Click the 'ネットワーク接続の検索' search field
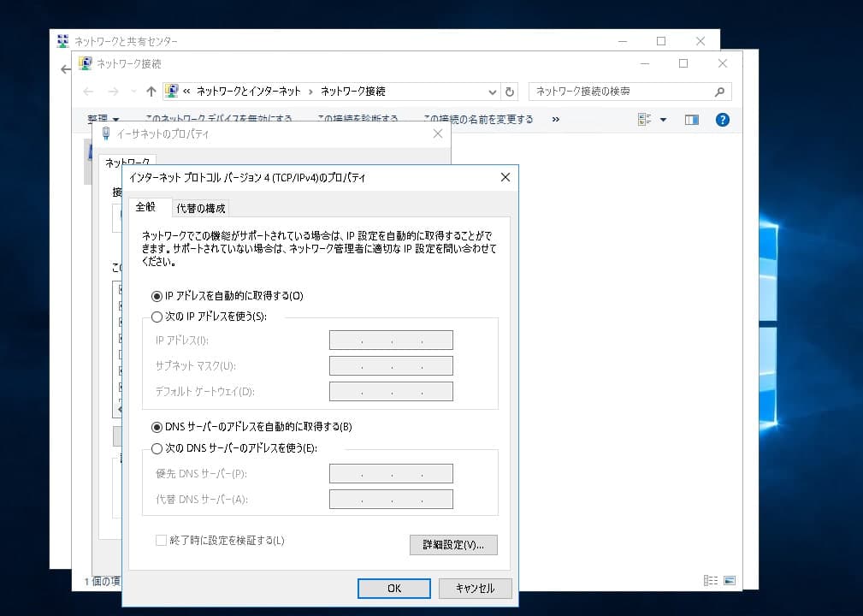The height and width of the screenshot is (616, 863). [x=620, y=92]
